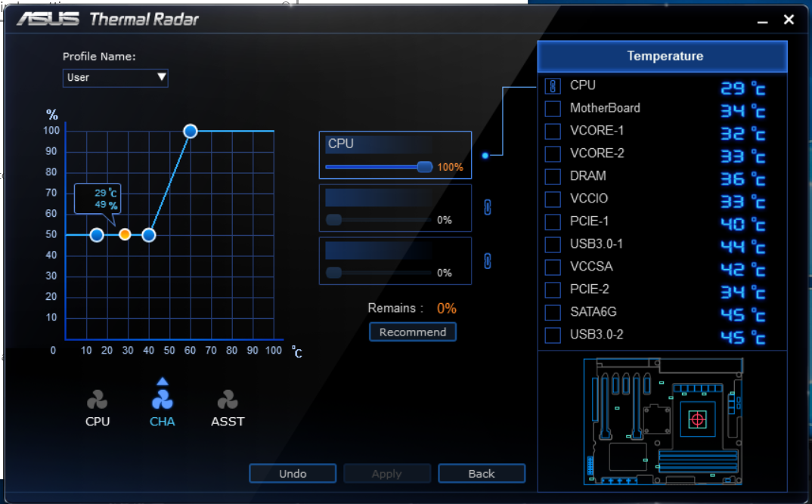Click the Back button
This screenshot has height=504, width=812.
click(x=482, y=474)
